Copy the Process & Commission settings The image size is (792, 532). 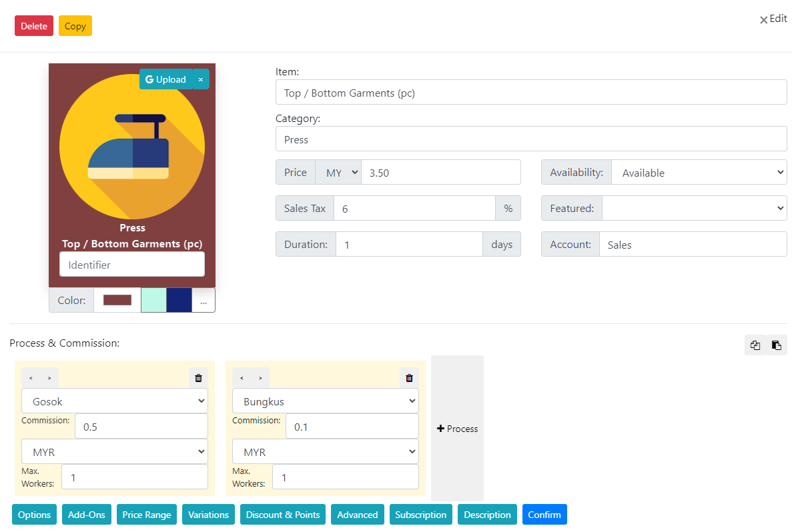click(755, 345)
